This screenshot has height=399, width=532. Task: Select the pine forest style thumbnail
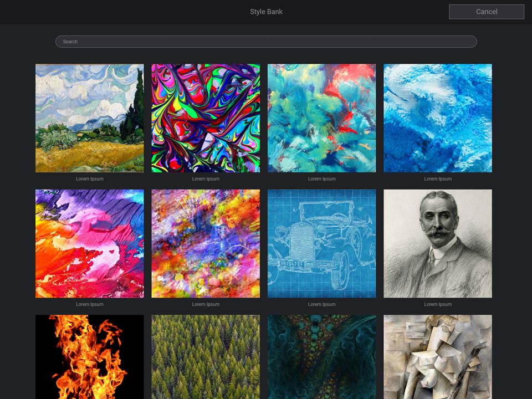coord(206,357)
